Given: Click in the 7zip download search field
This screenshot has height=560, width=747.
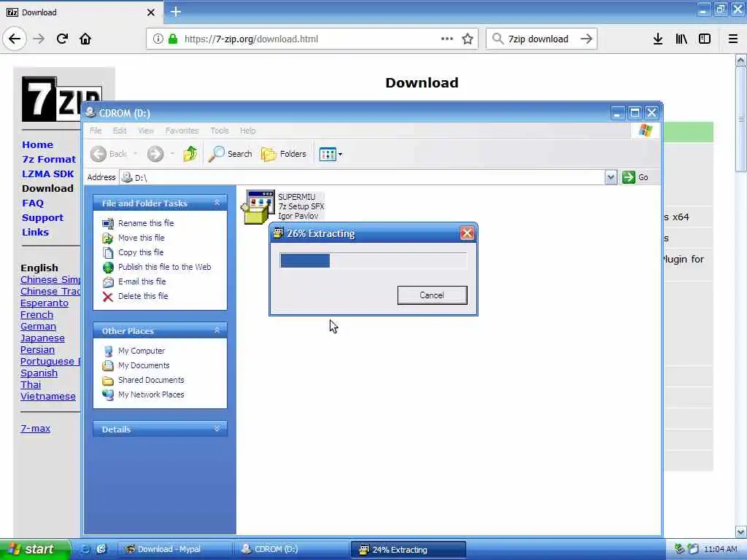Looking at the screenshot, I should 538,39.
